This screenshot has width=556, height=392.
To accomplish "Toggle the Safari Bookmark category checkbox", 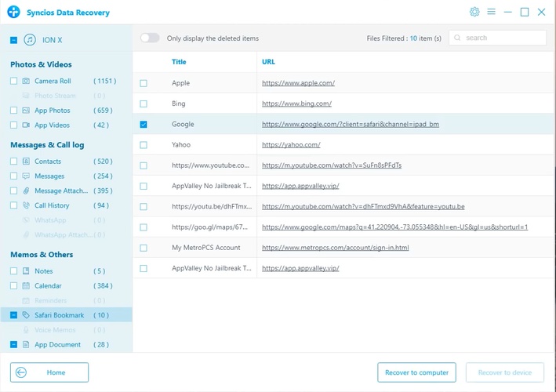I will point(13,315).
